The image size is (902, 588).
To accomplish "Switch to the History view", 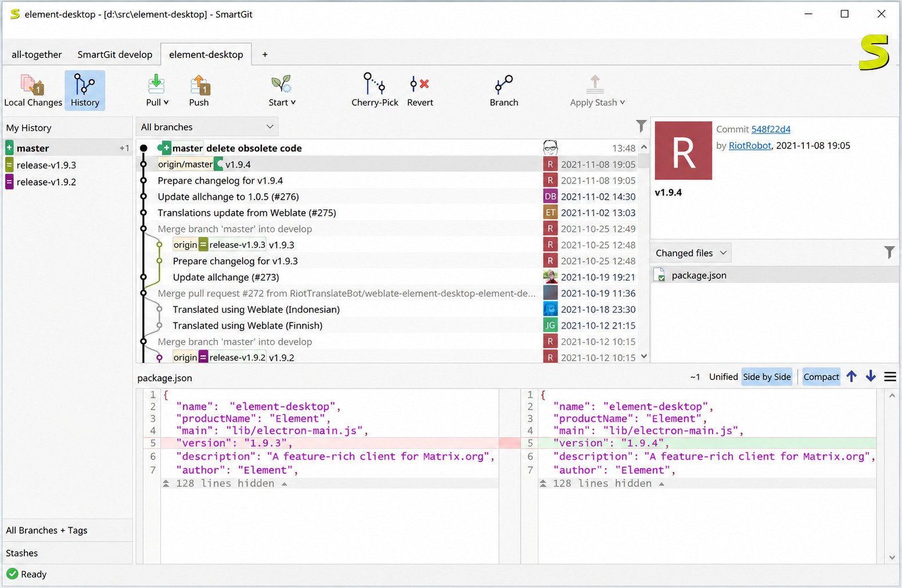I will (85, 91).
